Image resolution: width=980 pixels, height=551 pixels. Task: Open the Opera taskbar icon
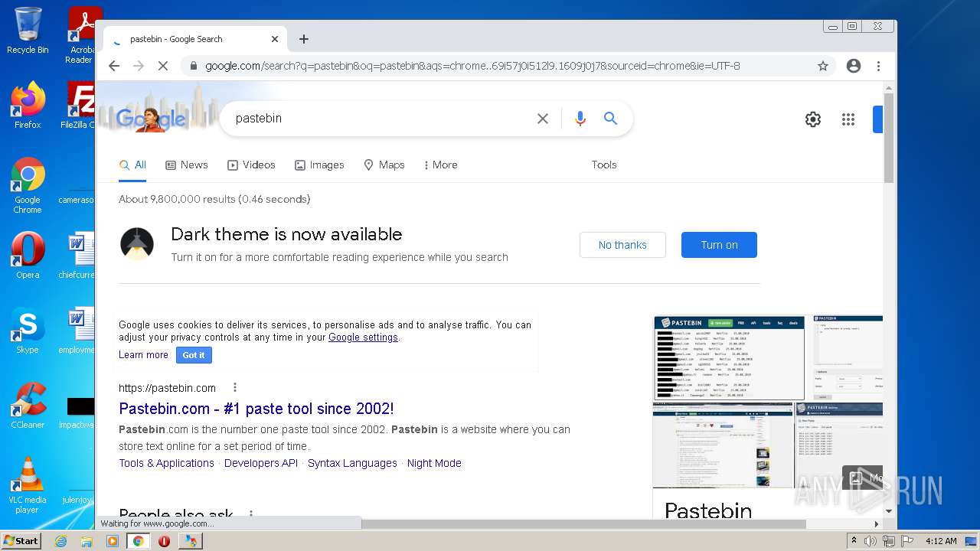164,541
